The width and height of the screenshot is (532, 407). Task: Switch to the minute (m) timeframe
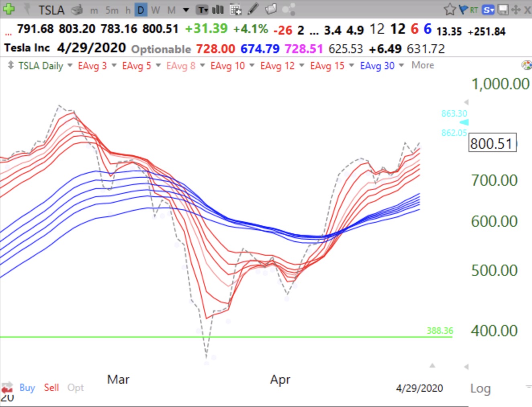94,10
